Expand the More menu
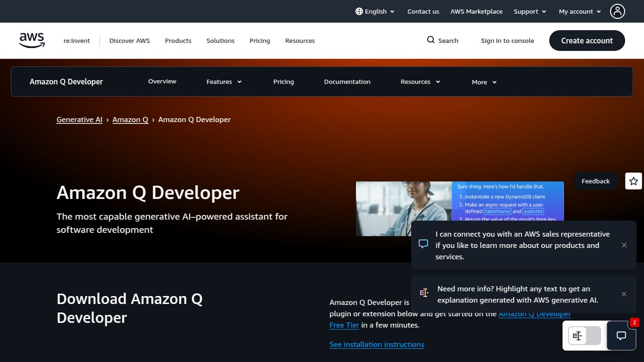644x362 pixels. pos(483,82)
